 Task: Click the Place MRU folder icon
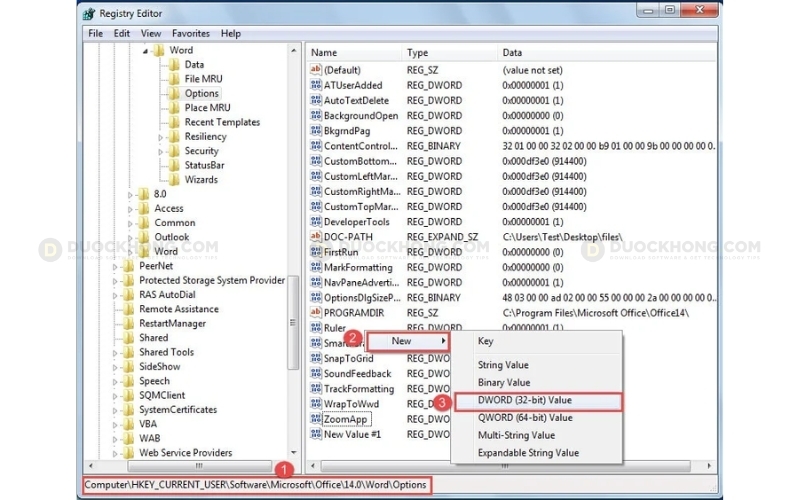click(x=174, y=108)
